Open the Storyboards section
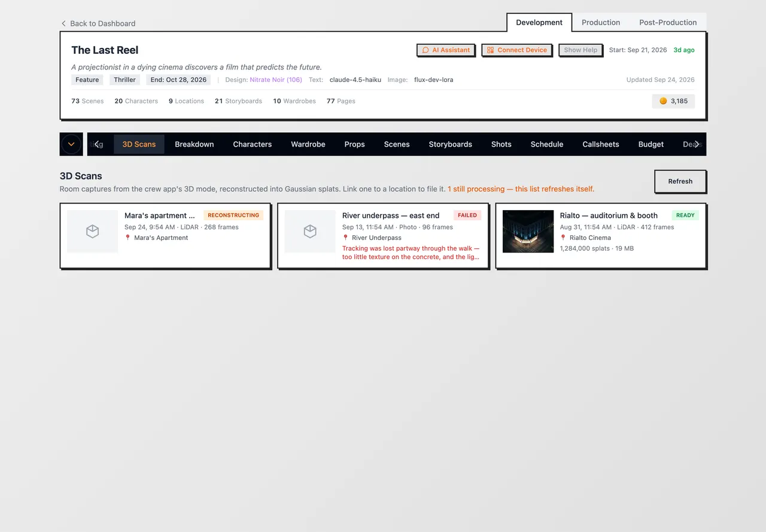 coord(451,144)
